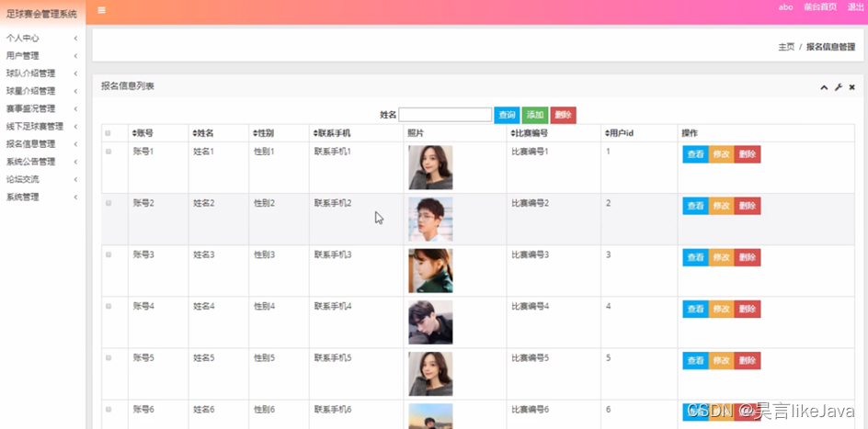Viewport: 868px width, 429px height.
Task: Edit row 账号3 with 修改 button
Action: pos(721,257)
